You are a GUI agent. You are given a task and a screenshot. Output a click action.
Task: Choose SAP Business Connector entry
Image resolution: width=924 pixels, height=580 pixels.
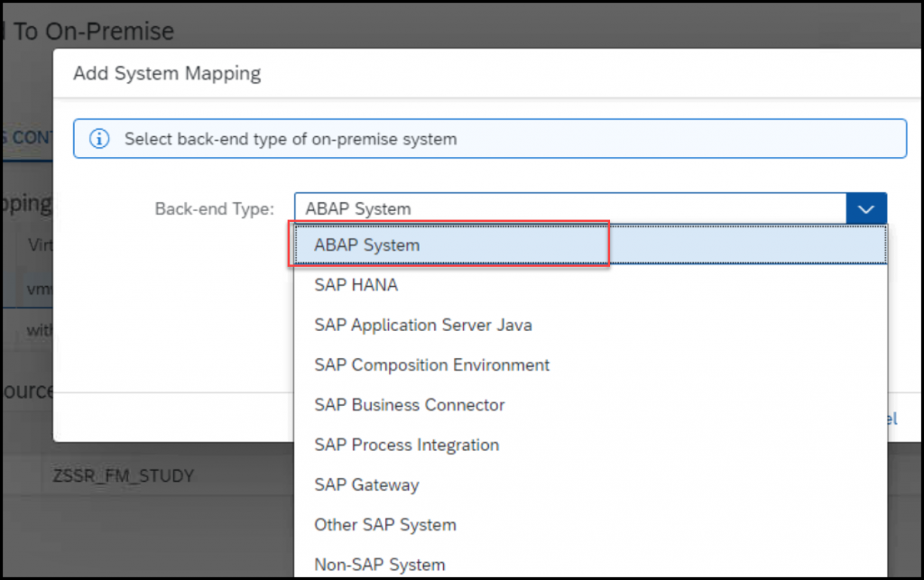[x=590, y=405]
